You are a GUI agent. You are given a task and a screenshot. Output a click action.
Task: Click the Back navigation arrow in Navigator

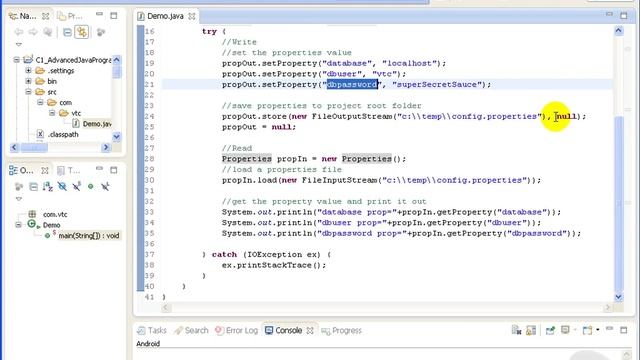point(18,32)
